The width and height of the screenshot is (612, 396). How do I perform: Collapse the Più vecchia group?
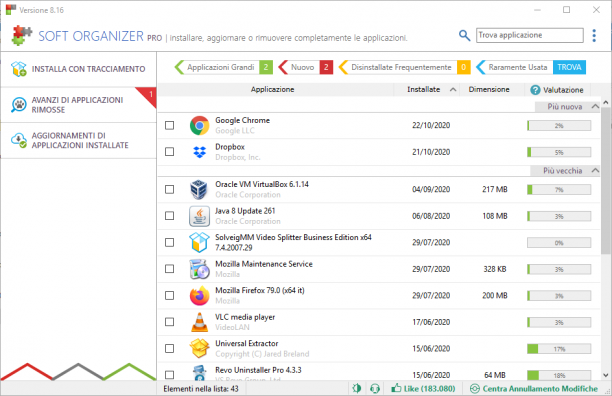tap(595, 170)
